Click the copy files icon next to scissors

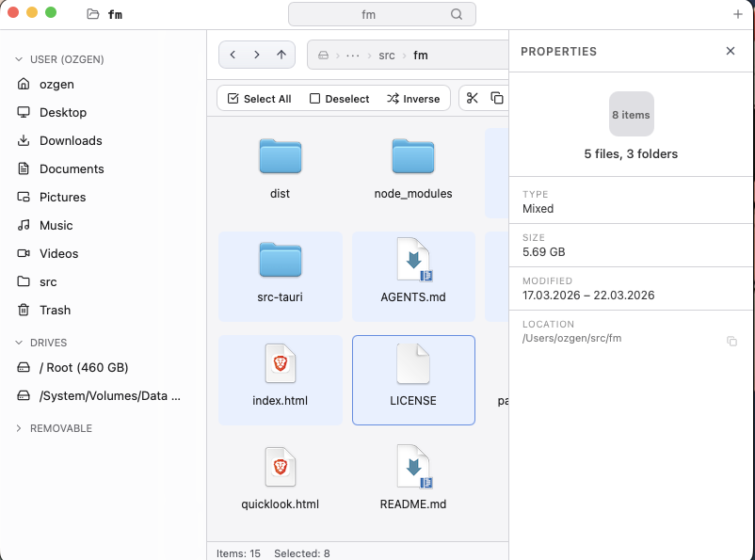point(499,98)
